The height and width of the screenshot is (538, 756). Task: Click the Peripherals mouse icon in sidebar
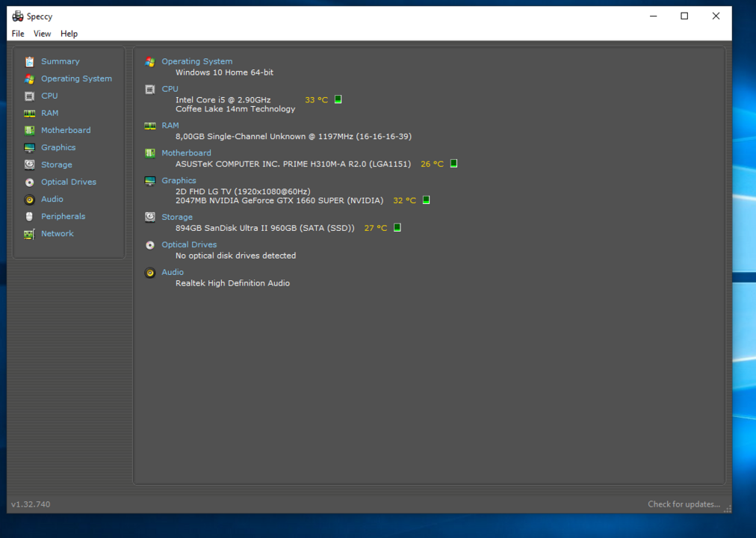(x=29, y=217)
